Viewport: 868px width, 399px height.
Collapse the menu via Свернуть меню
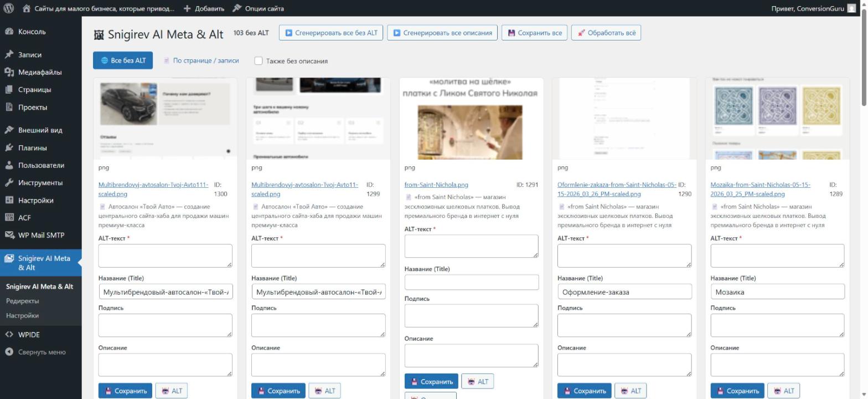click(x=41, y=352)
